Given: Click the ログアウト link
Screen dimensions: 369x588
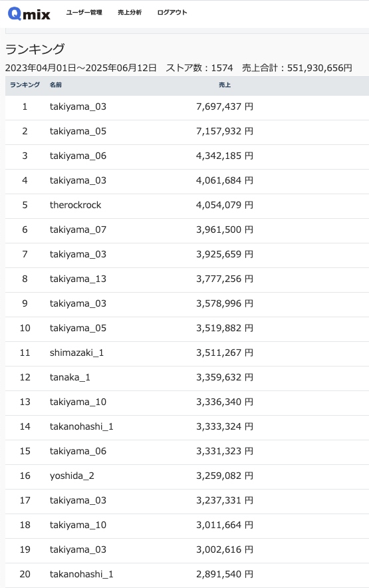Looking at the screenshot, I should [172, 13].
